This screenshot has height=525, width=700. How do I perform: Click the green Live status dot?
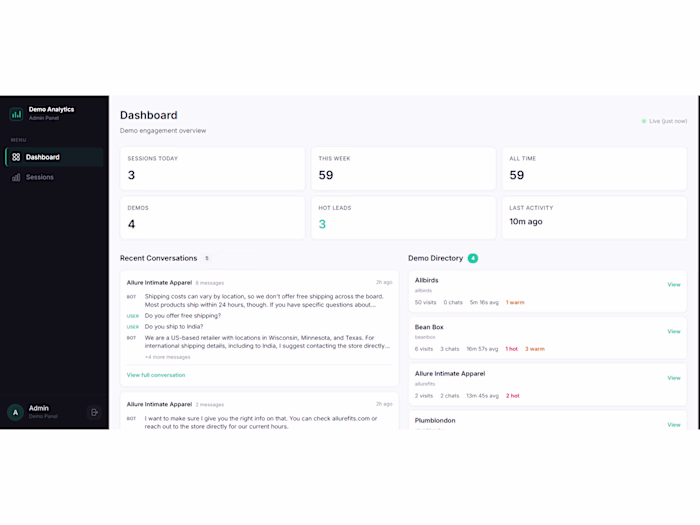(x=644, y=121)
